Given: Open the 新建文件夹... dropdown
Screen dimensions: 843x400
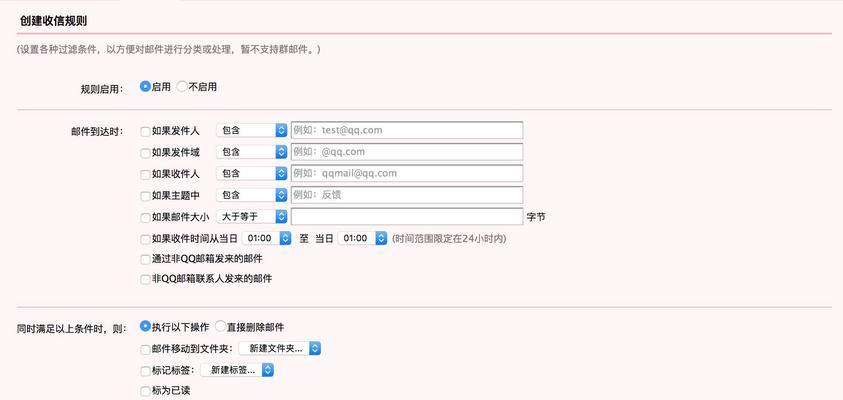Looking at the screenshot, I should pos(280,348).
